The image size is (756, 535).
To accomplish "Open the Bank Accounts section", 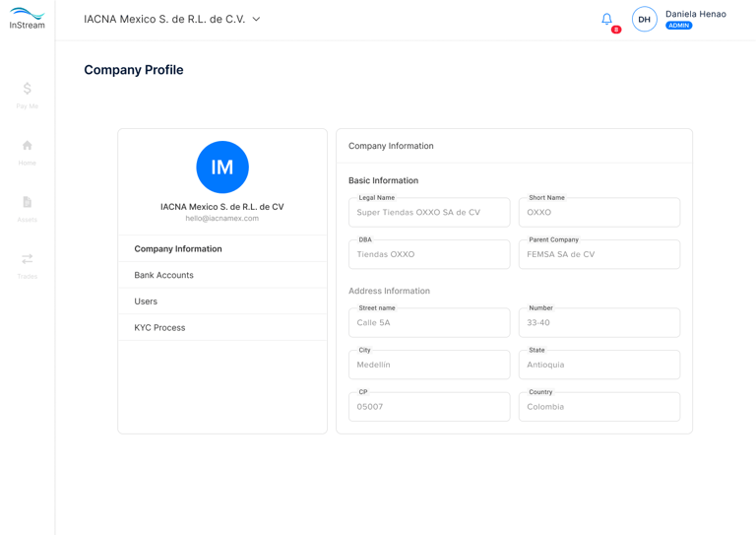I will 164,275.
